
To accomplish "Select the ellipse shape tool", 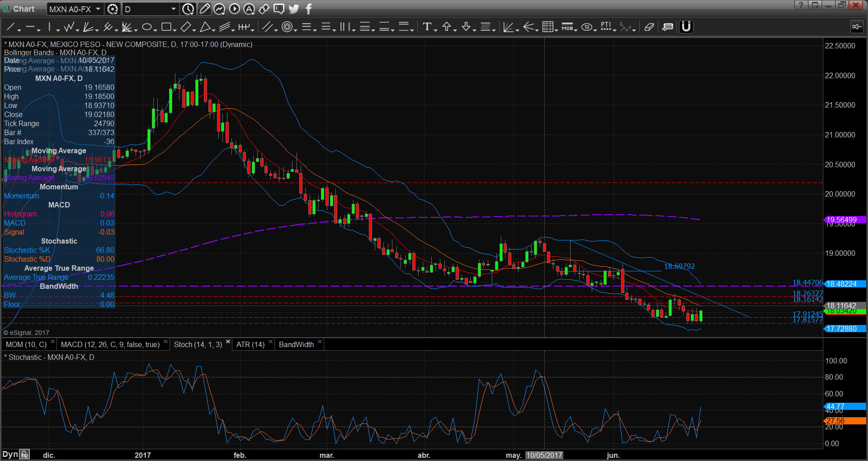I will pos(146,27).
